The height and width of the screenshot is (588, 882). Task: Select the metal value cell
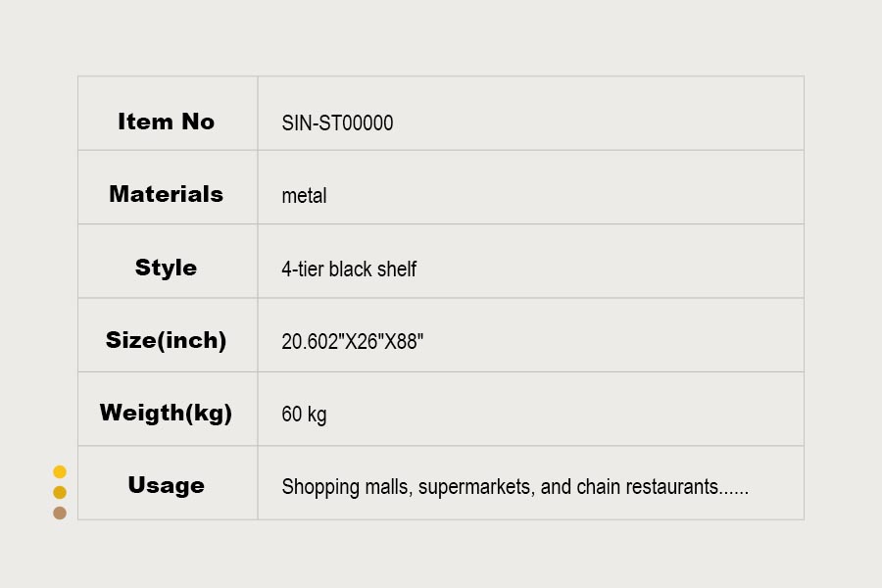pyautogui.click(x=531, y=187)
